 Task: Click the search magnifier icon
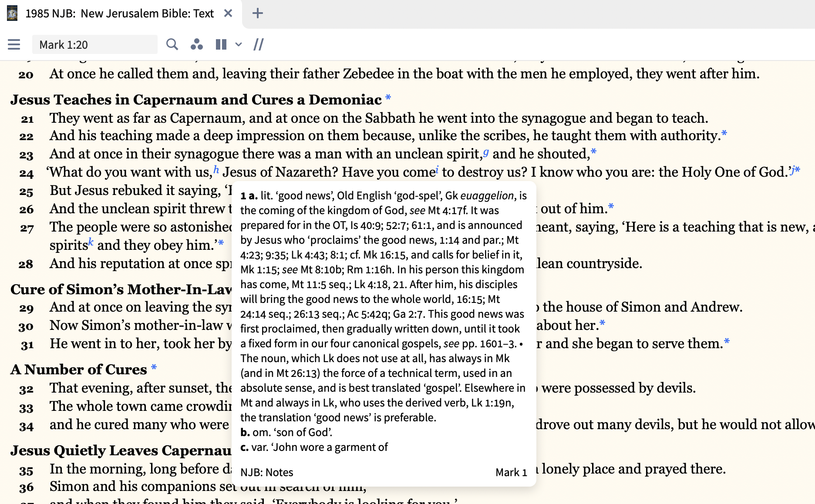(172, 44)
